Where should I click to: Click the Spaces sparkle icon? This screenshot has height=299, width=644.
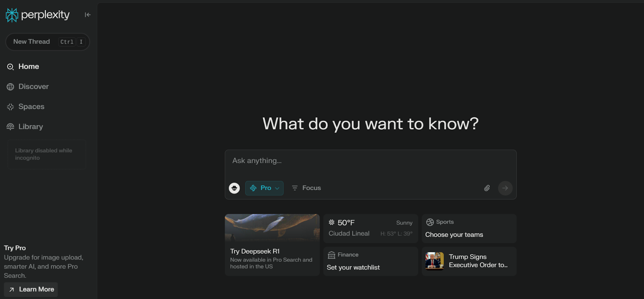[10, 107]
